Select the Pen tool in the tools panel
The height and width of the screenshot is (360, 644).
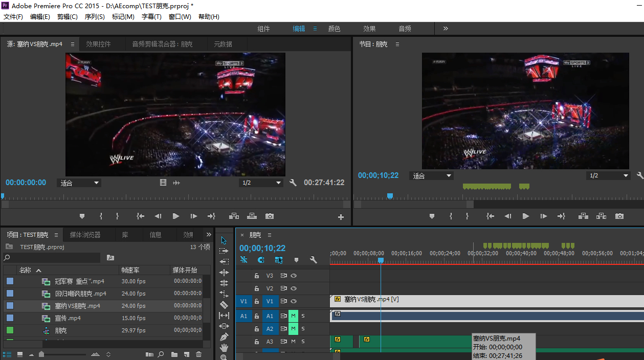224,337
